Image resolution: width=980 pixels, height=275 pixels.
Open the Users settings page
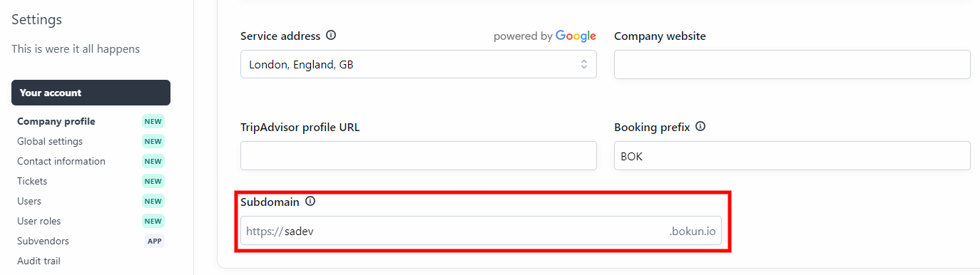tap(29, 201)
